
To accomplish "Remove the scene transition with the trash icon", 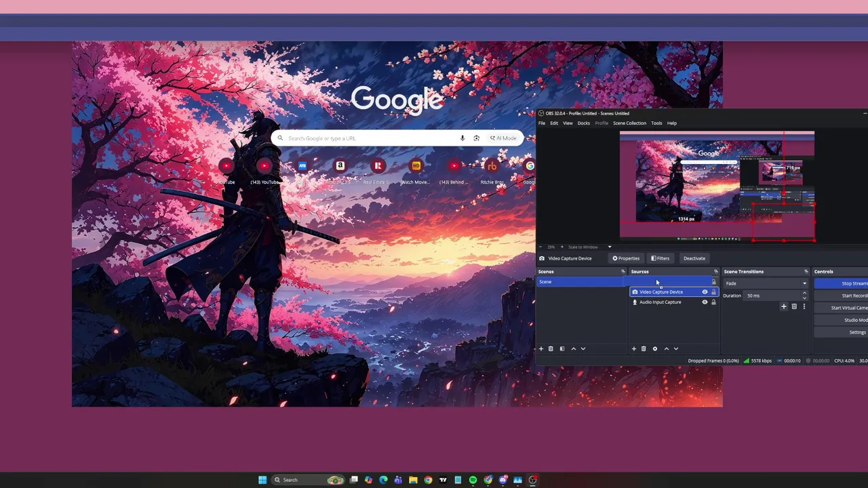I will click(x=794, y=306).
